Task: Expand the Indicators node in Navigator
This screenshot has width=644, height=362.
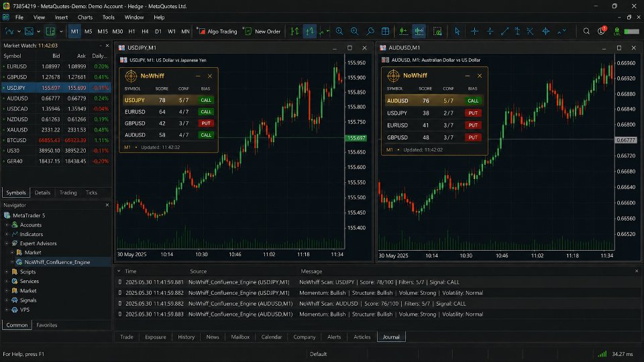Action: click(7, 235)
